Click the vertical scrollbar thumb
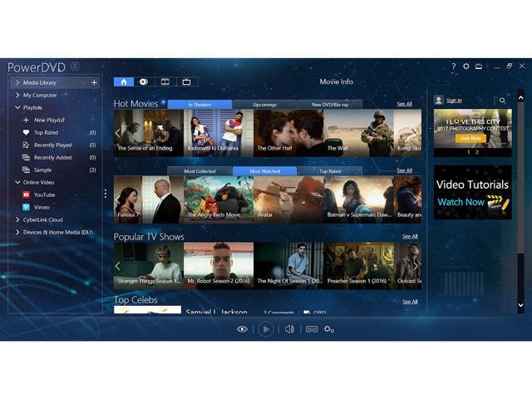Image resolution: width=532 pixels, height=399 pixels. pos(521,177)
